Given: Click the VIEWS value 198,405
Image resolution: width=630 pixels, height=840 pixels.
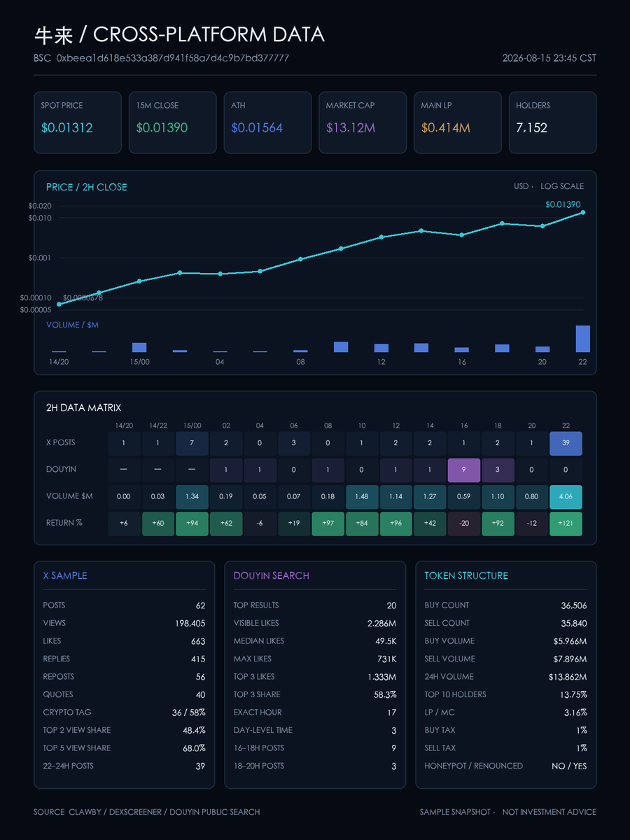Looking at the screenshot, I should click(x=190, y=623).
